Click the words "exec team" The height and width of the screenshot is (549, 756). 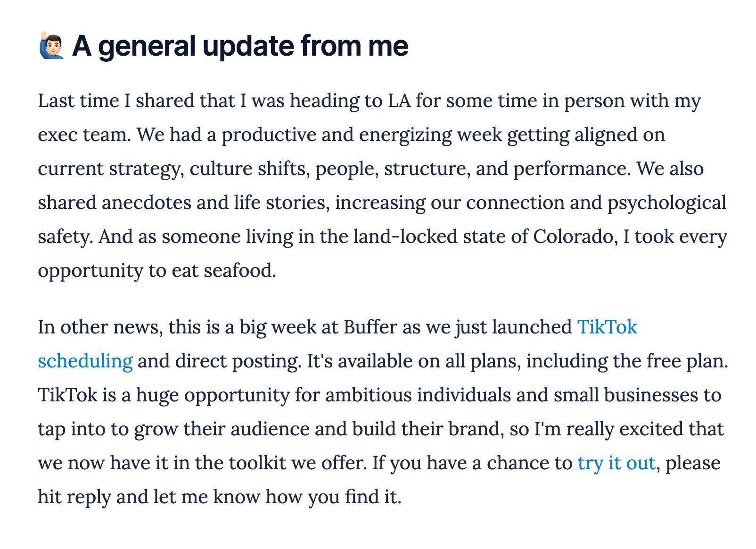(83, 134)
